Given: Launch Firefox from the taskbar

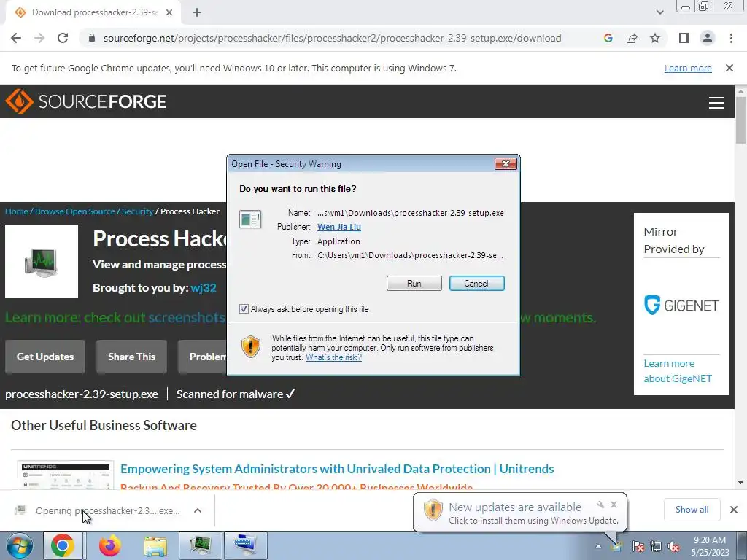Looking at the screenshot, I should pyautogui.click(x=110, y=545).
